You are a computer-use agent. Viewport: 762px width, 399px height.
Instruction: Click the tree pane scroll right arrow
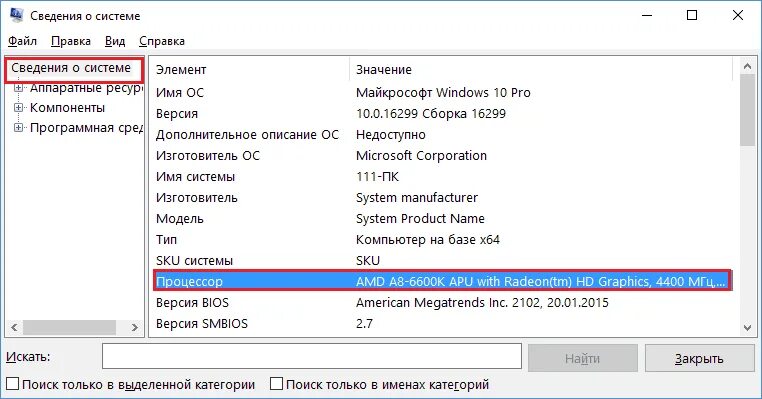pyautogui.click(x=135, y=328)
